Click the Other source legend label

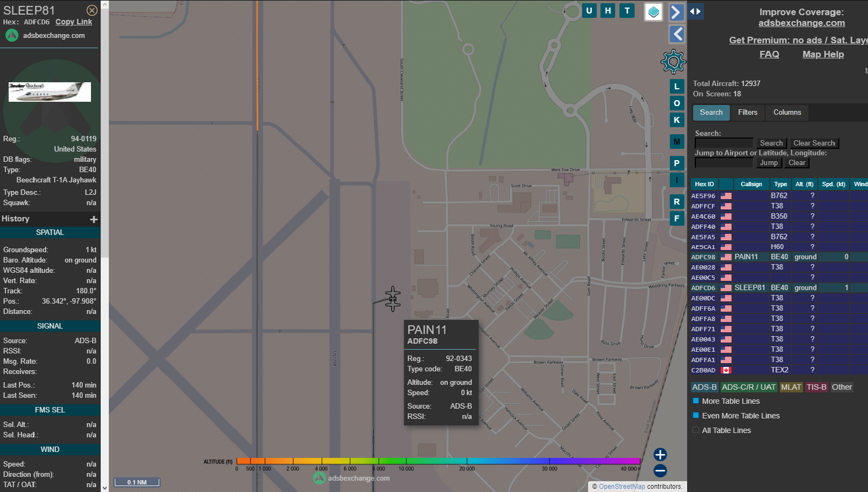coord(842,387)
